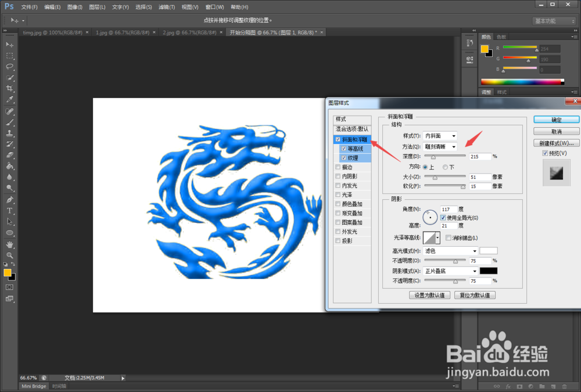
Task: Select the 下 (Down) direction radio button
Action: click(x=446, y=167)
